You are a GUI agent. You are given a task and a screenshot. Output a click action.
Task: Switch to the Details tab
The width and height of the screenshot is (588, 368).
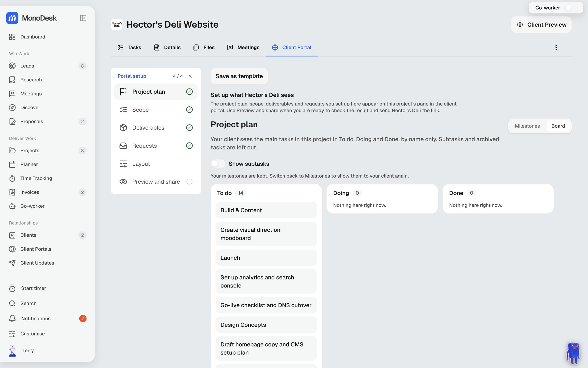[x=167, y=47]
